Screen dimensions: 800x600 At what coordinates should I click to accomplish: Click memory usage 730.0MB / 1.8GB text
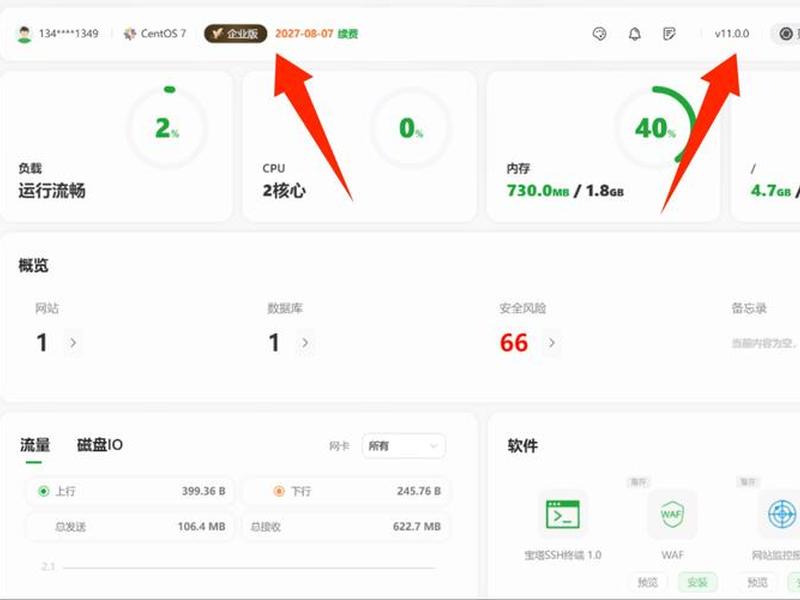click(x=565, y=191)
